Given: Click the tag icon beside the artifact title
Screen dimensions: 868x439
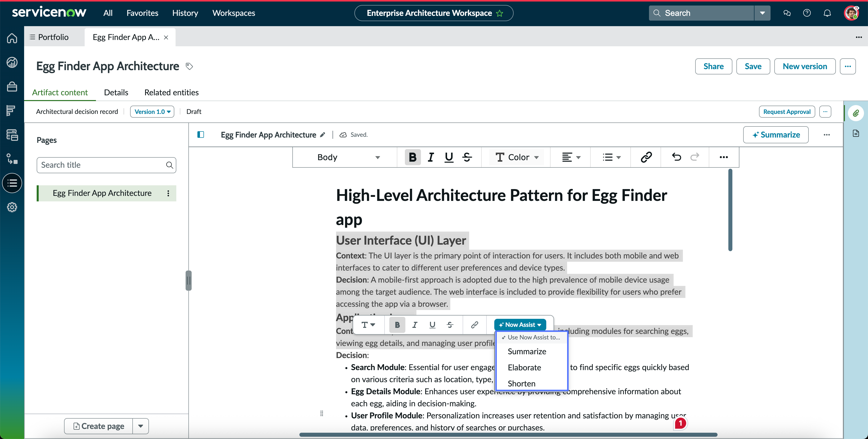Looking at the screenshot, I should 189,66.
